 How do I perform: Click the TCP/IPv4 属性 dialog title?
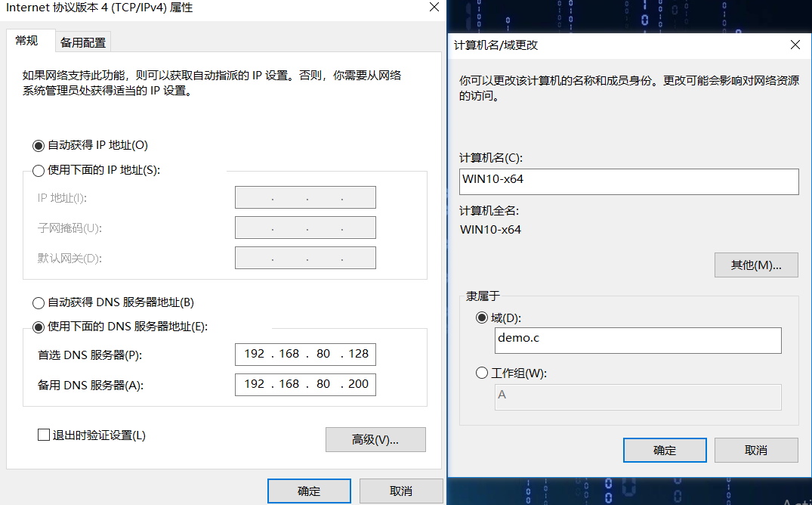pos(100,8)
